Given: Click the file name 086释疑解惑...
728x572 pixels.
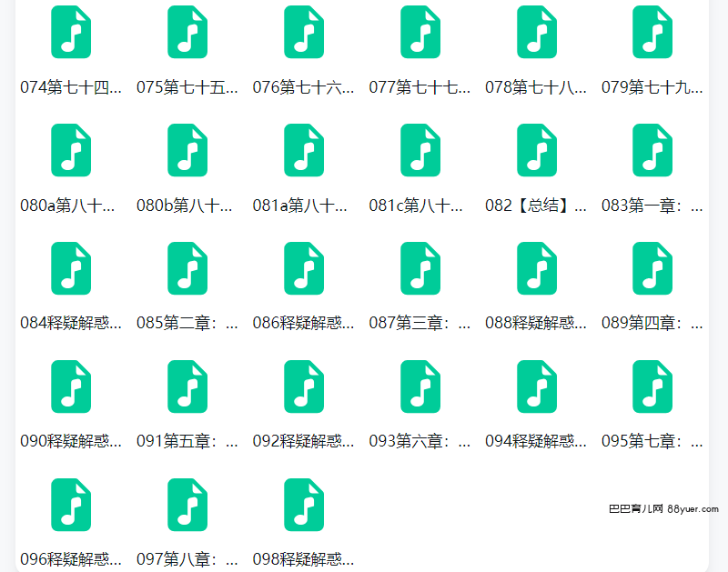Looking at the screenshot, I should [x=304, y=324].
